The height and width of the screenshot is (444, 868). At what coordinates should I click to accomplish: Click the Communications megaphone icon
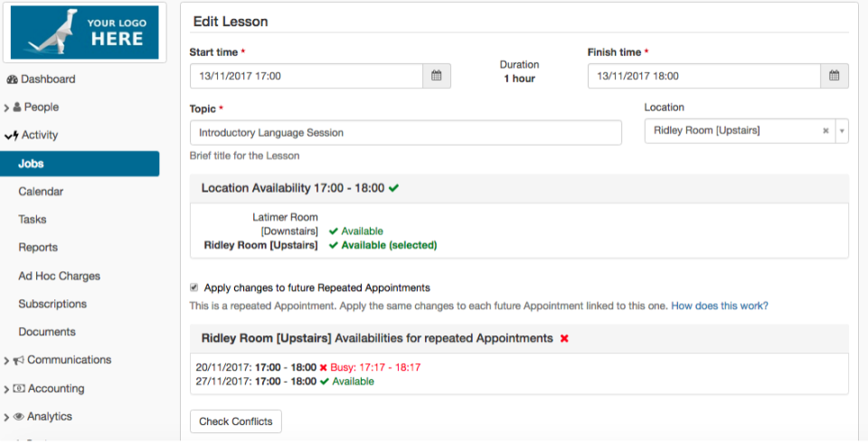coord(18,360)
